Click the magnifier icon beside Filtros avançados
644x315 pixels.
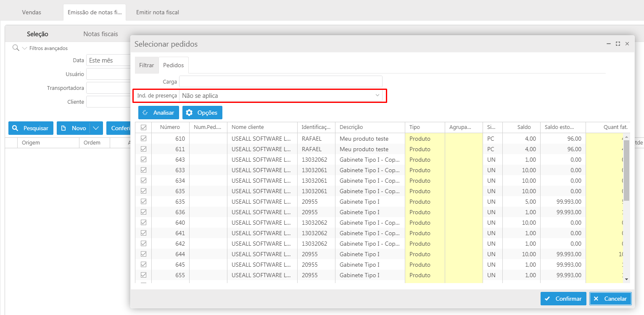tap(16, 48)
